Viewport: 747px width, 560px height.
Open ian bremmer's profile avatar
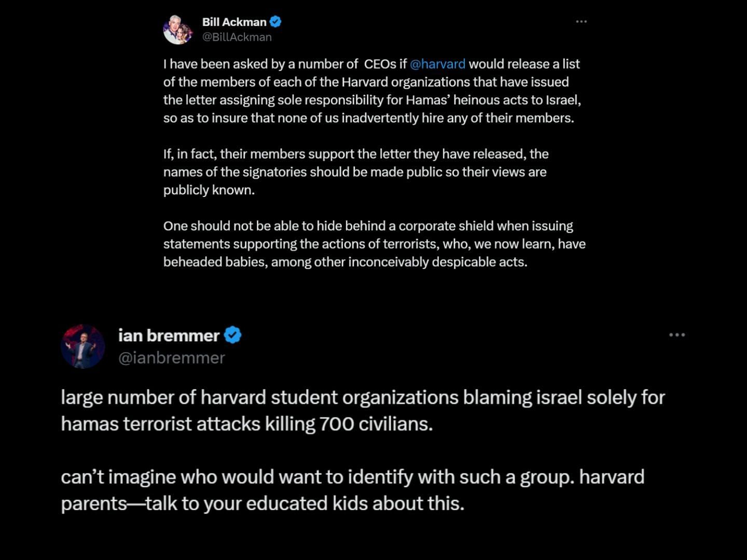tap(83, 346)
